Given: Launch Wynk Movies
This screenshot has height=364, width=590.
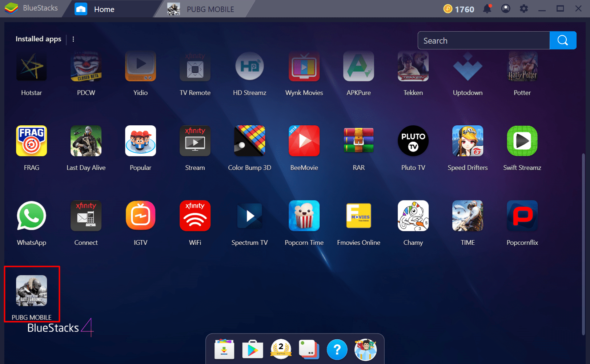Looking at the screenshot, I should click(x=304, y=66).
